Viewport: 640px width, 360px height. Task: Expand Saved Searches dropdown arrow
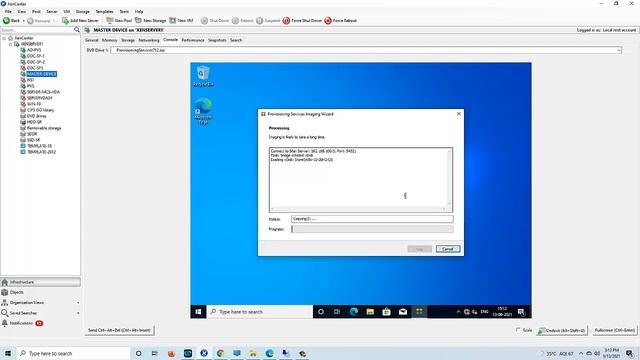78,313
